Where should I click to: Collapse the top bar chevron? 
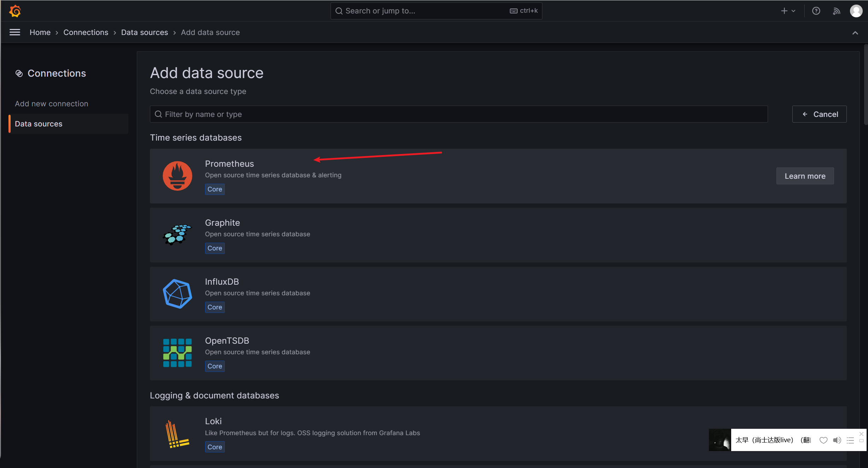(855, 32)
